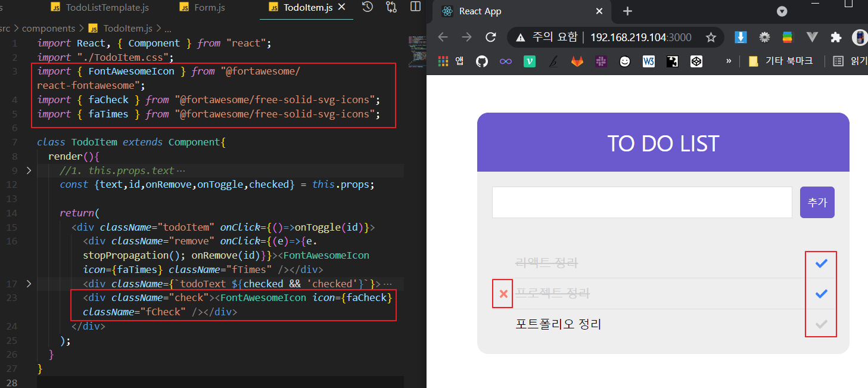Open the reading list button

coord(851,61)
